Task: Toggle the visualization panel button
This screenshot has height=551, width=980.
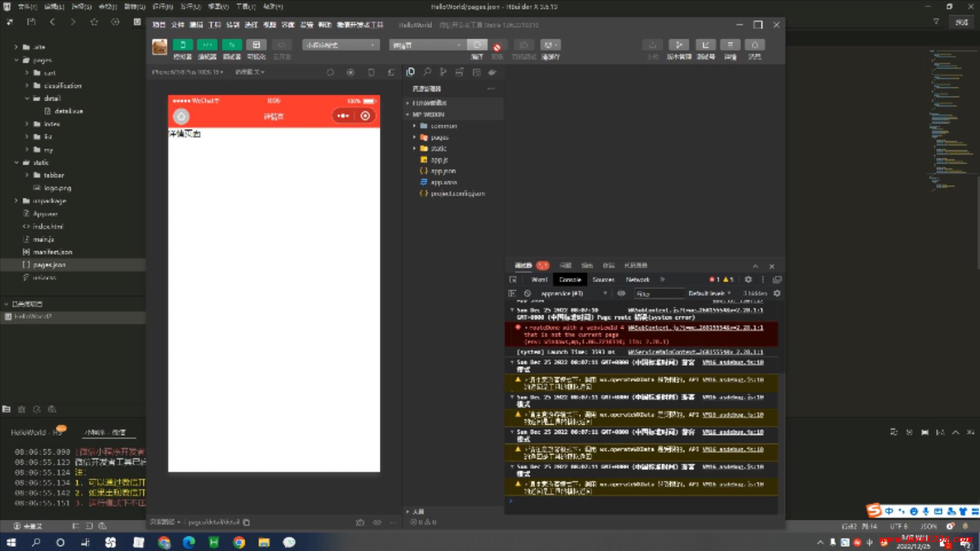Action: click(x=256, y=45)
